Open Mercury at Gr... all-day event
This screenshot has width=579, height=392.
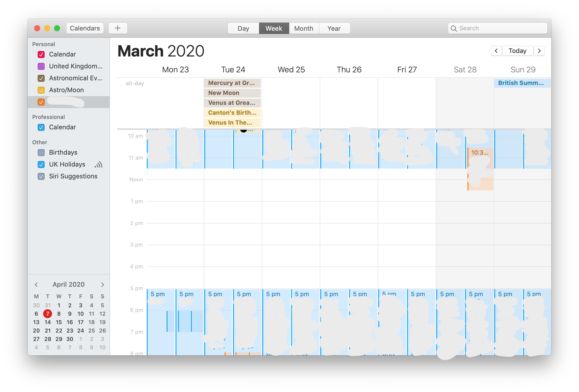232,83
